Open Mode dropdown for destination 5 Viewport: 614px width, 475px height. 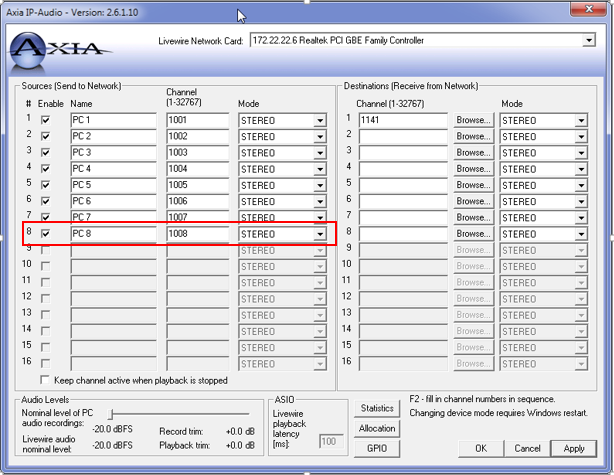tap(581, 185)
